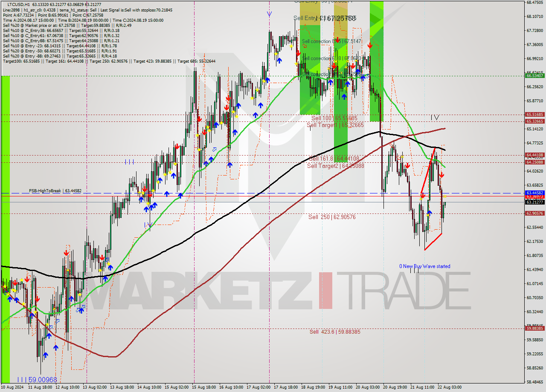
Task: Click the current price tag 63.21277
Action: [534, 202]
